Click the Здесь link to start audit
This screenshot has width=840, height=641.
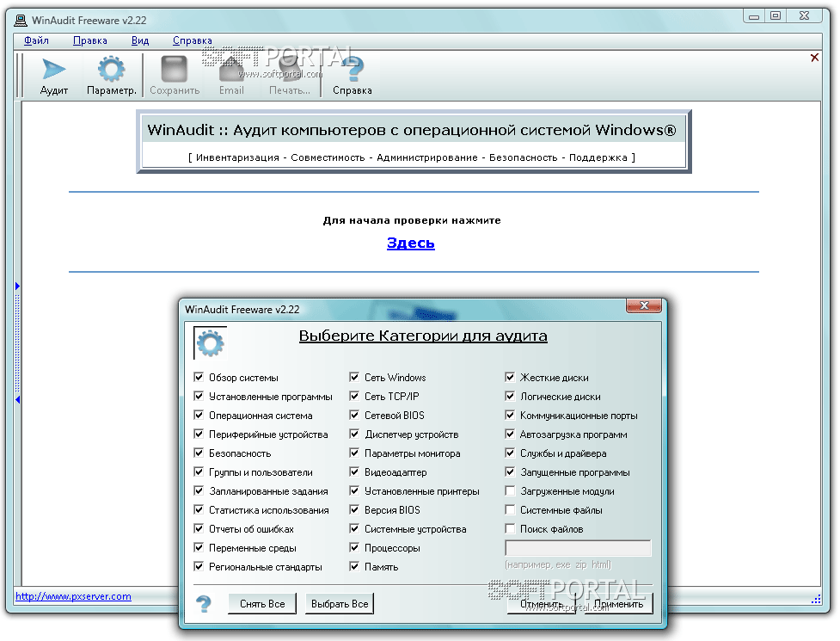pos(411,243)
